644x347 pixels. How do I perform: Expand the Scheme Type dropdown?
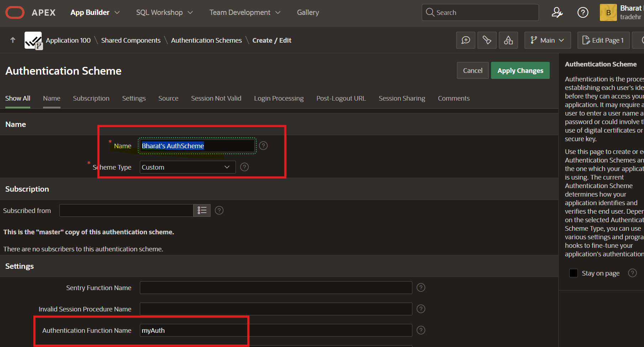(188, 167)
